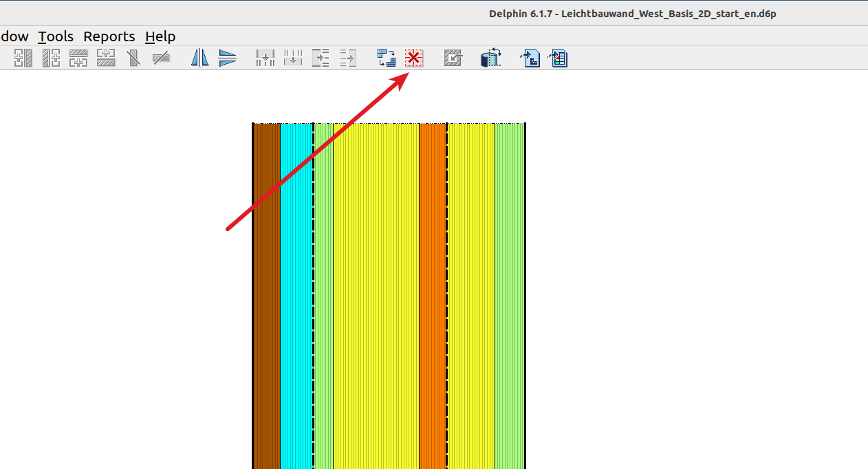868x469 pixels.
Task: Click the automatic grid discretization icon
Action: 387,58
